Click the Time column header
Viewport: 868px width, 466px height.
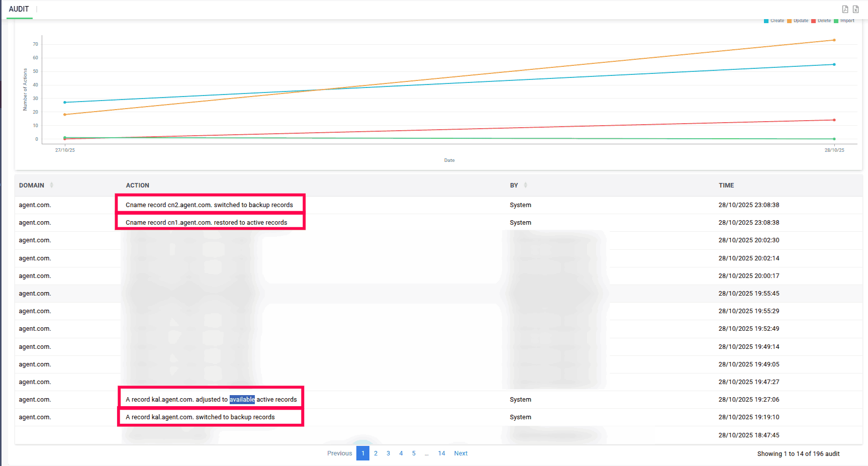click(x=726, y=185)
